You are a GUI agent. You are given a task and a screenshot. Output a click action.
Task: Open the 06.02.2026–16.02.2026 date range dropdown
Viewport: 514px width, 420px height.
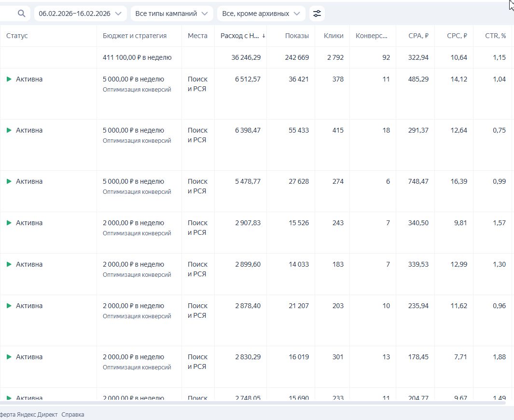(80, 14)
